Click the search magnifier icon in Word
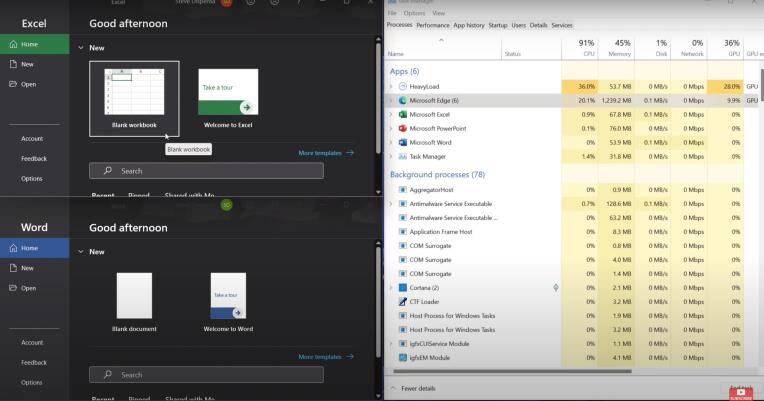This screenshot has height=401, width=764. 108,375
